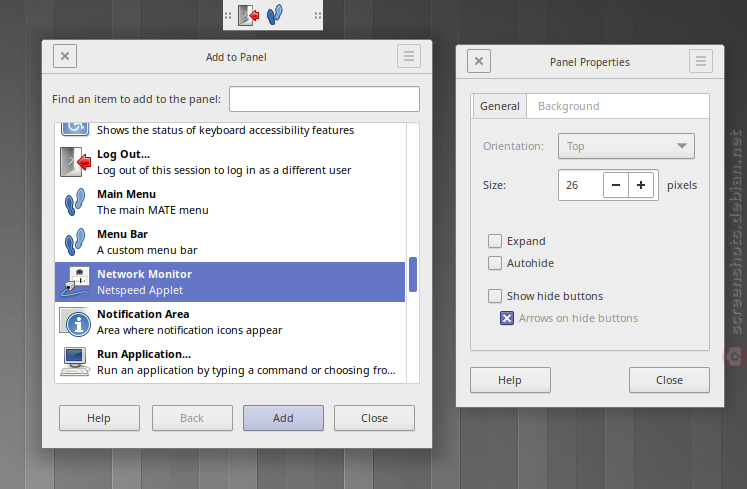Select the Notification Area info icon
Screen dimensions: 747x489
[75, 322]
